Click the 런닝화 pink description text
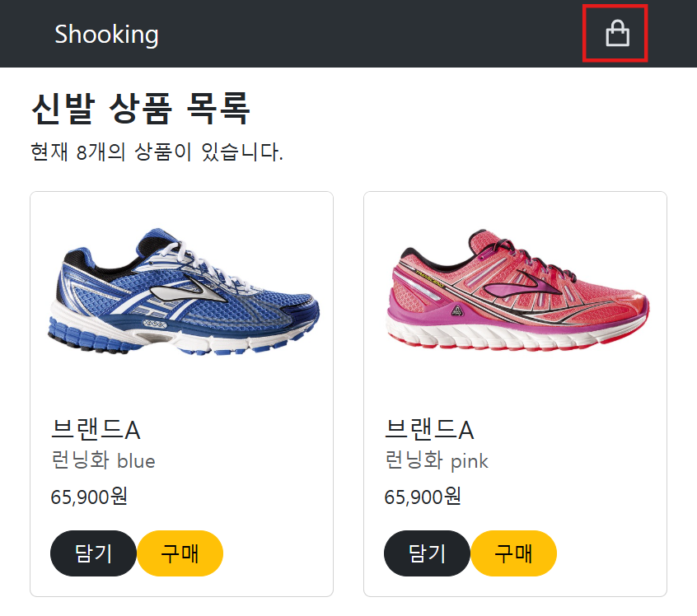This screenshot has height=616, width=697. point(437,460)
